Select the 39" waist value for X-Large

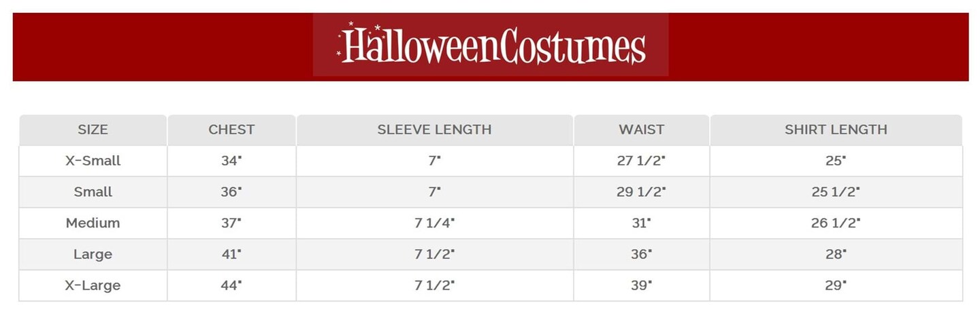[x=641, y=286]
